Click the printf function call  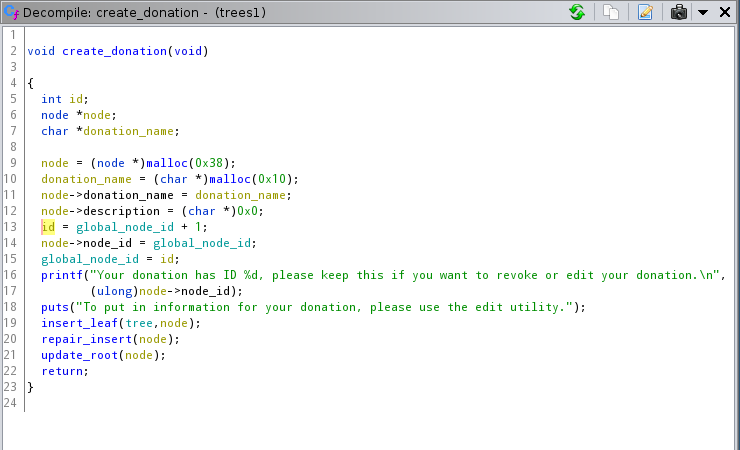click(62, 275)
